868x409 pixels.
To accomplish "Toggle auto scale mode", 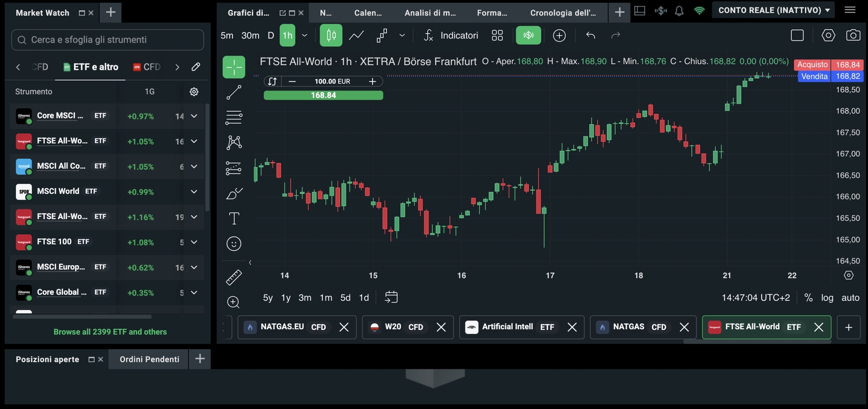I will pyautogui.click(x=851, y=297).
